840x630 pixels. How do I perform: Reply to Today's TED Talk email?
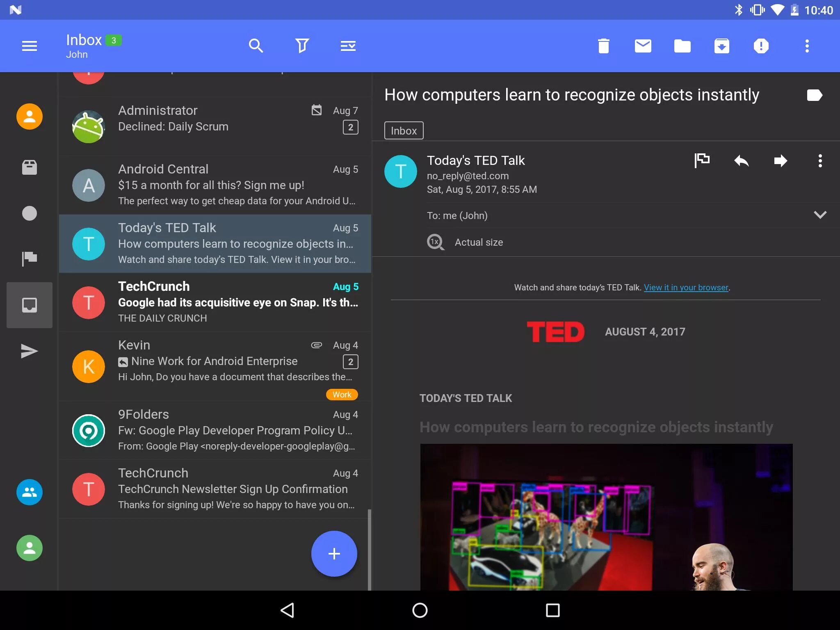click(x=741, y=160)
